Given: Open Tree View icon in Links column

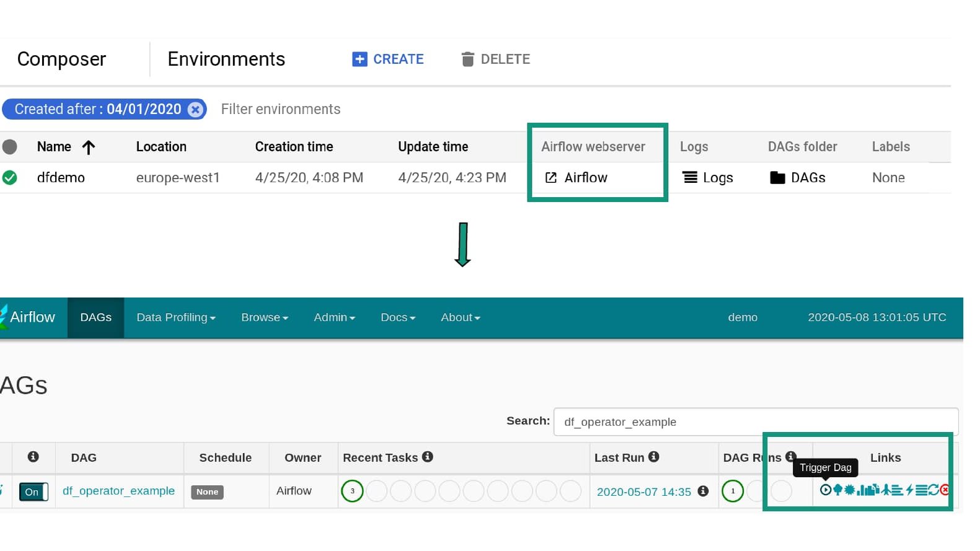Looking at the screenshot, I should 838,490.
